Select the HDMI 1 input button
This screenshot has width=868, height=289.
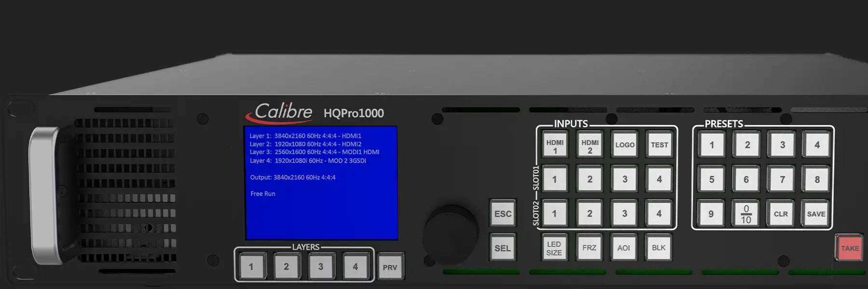coord(555,145)
